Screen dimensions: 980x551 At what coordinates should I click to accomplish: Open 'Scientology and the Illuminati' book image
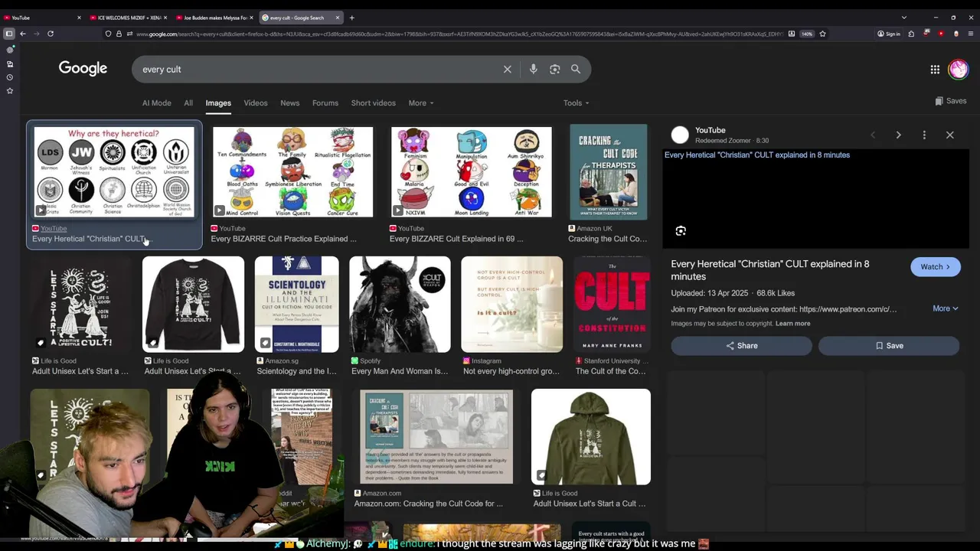pyautogui.click(x=296, y=305)
